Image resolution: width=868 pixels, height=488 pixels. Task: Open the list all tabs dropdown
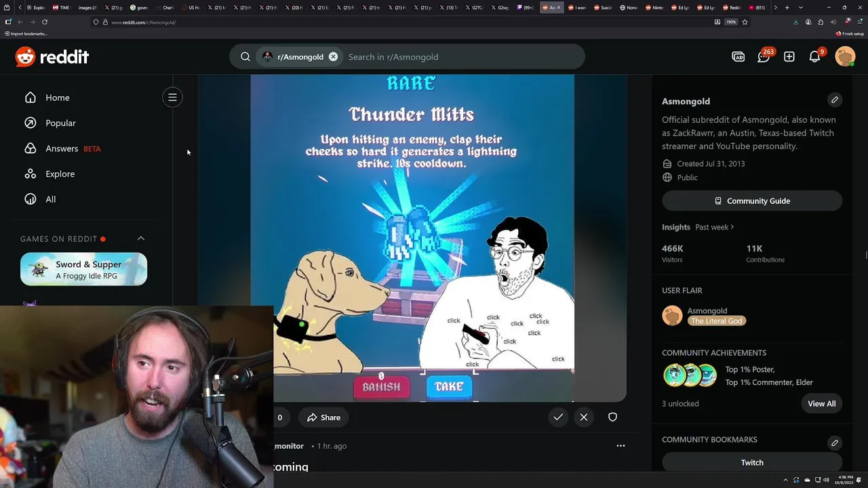point(801,7)
